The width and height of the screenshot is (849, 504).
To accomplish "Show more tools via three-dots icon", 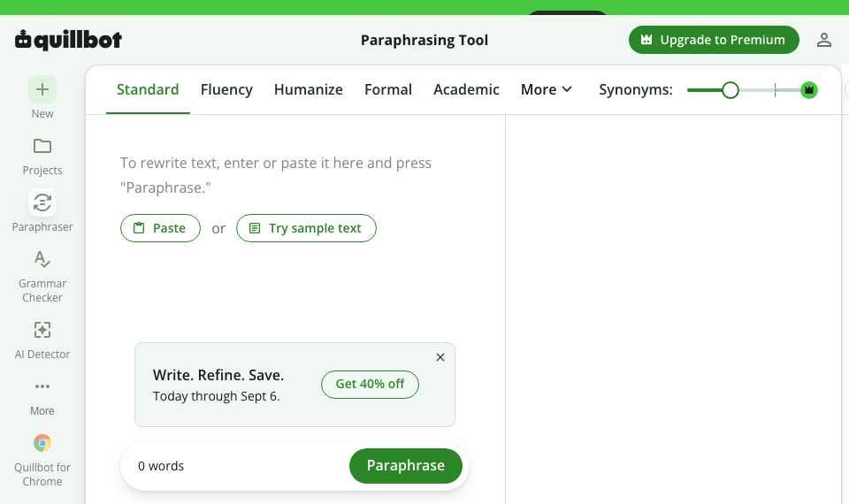I will pos(42,386).
